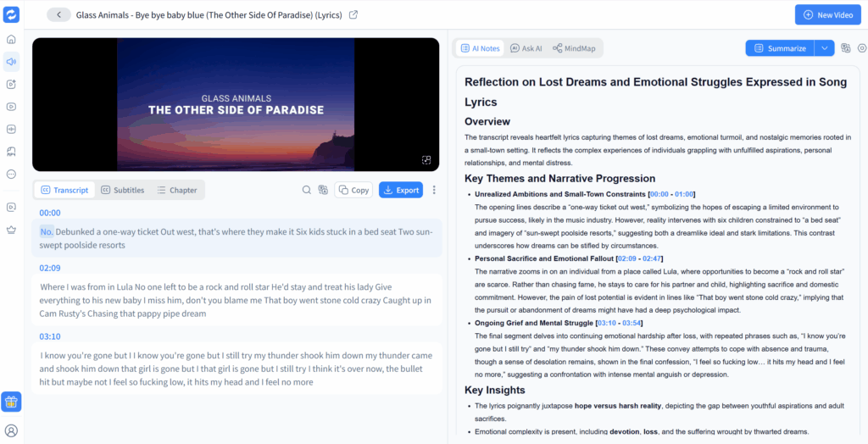Image resolution: width=868 pixels, height=444 pixels.
Task: Select transcript segment 'I know you're gone'
Action: tap(237, 369)
